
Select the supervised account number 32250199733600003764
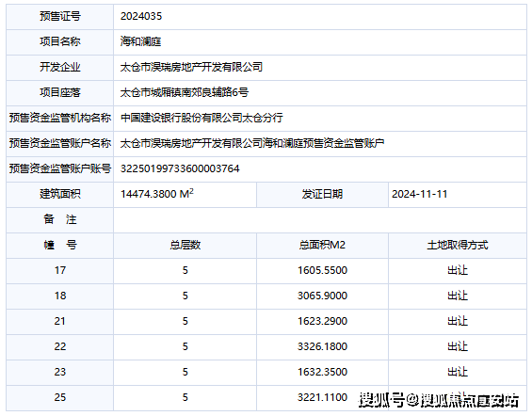click(180, 168)
